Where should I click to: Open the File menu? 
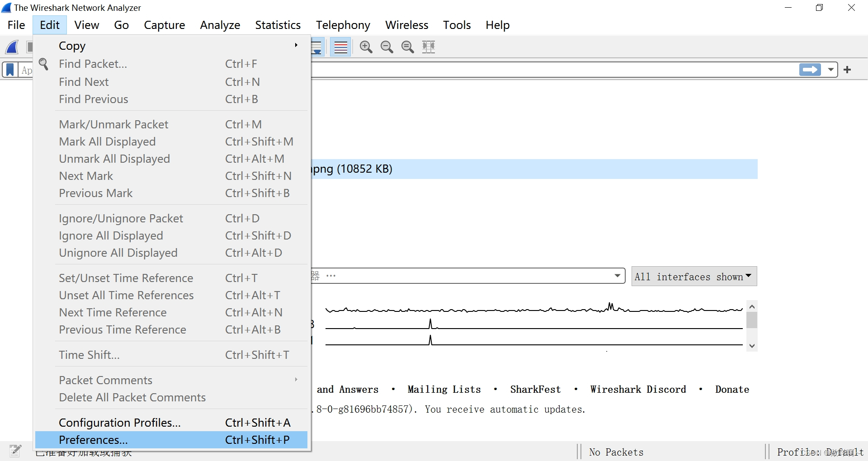(x=16, y=25)
